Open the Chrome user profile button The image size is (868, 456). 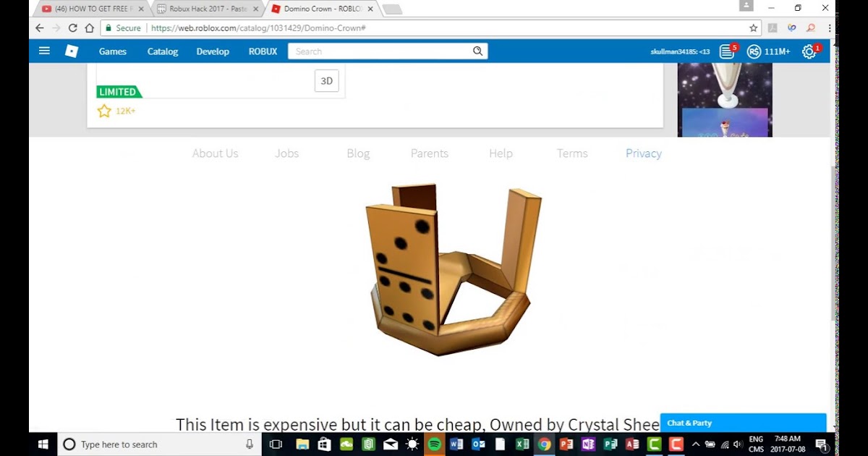pyautogui.click(x=746, y=6)
